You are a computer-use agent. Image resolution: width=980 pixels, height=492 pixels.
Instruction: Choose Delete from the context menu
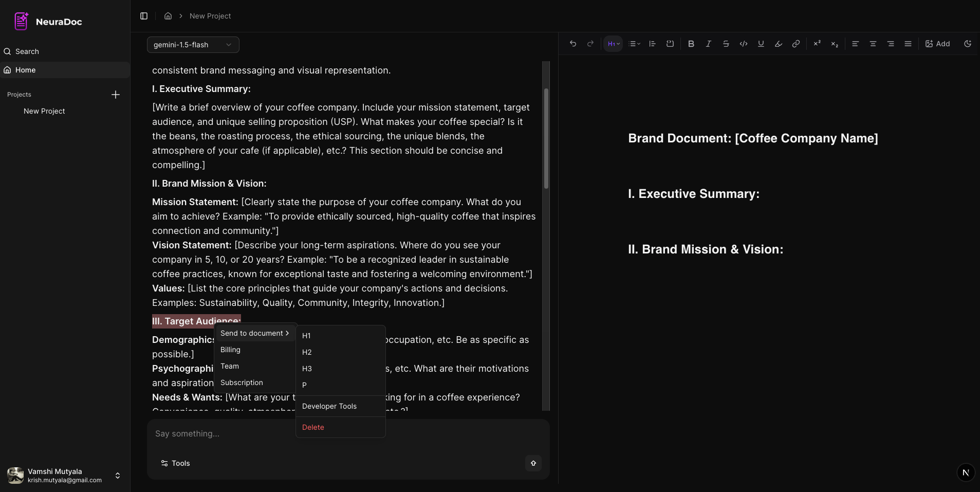[x=313, y=427]
